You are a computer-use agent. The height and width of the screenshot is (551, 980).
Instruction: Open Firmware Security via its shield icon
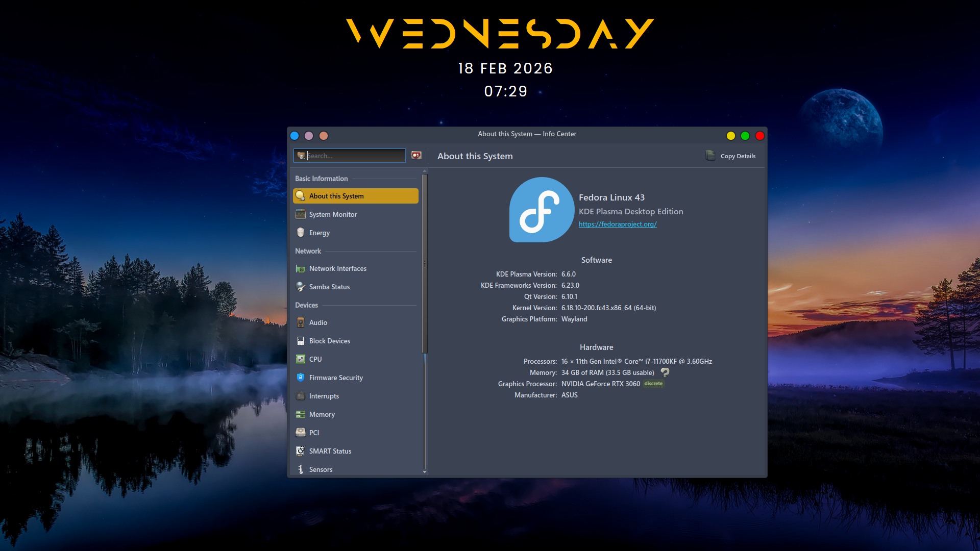[301, 378]
